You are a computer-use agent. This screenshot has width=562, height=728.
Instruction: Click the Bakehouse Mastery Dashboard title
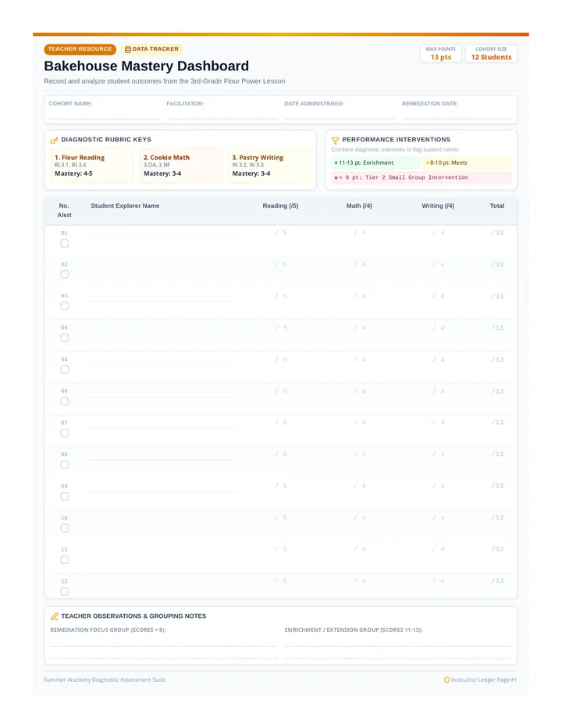[146, 66]
